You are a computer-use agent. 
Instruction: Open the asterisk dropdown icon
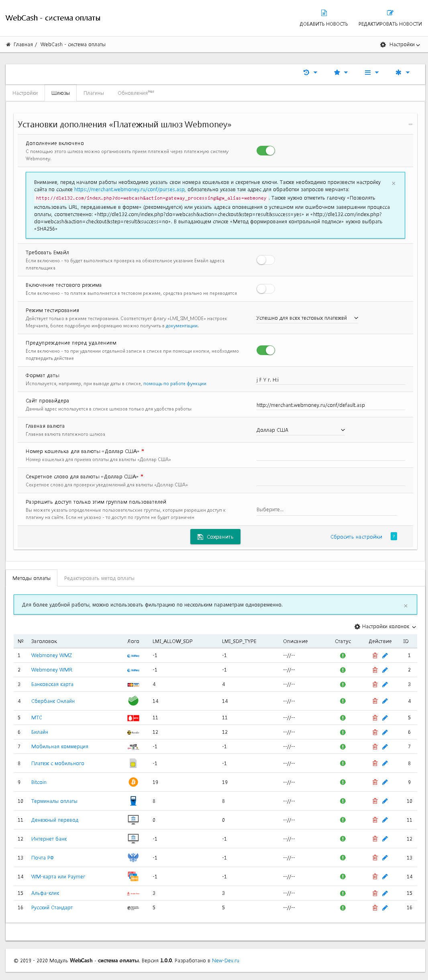402,73
